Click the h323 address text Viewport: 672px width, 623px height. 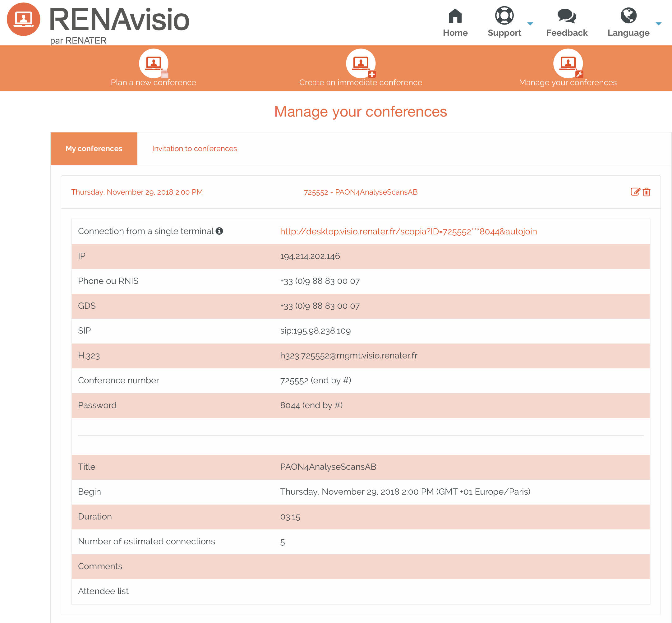349,356
